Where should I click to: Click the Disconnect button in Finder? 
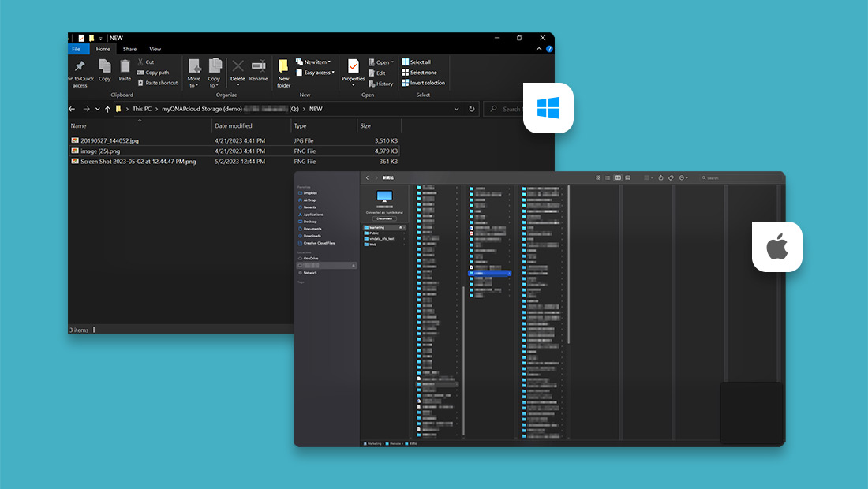384,218
